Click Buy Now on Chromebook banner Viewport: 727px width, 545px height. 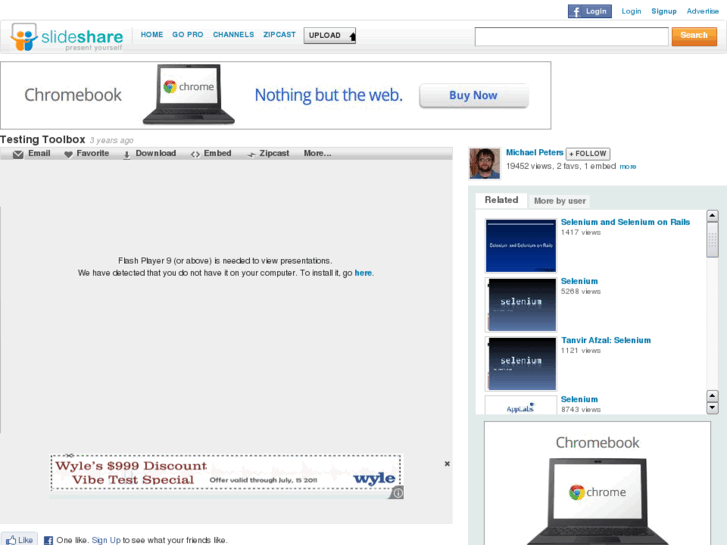pyautogui.click(x=473, y=96)
